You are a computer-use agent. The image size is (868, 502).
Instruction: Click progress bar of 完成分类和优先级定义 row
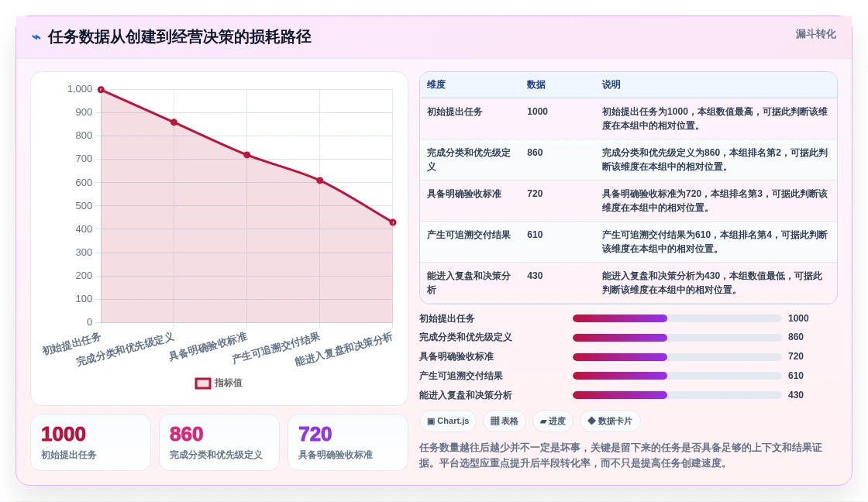(x=677, y=338)
